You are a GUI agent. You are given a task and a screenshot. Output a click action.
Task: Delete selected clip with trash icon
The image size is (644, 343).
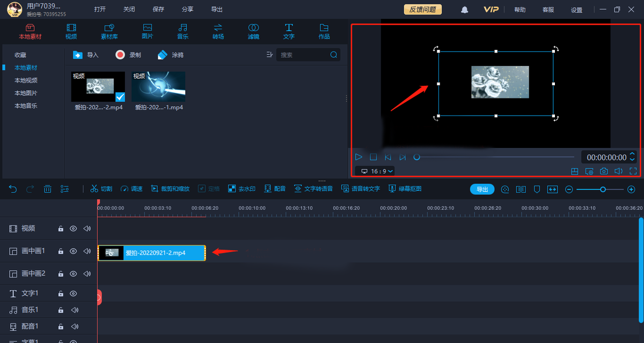pos(47,189)
